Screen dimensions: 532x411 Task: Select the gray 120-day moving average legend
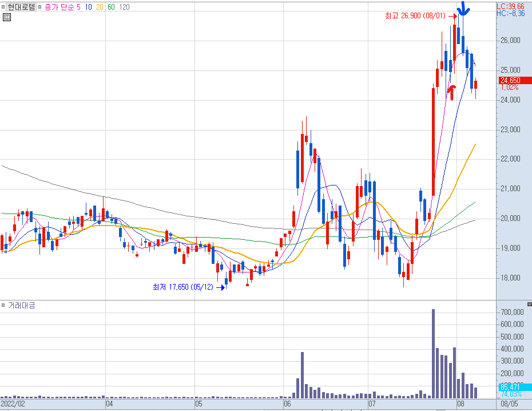click(125, 7)
